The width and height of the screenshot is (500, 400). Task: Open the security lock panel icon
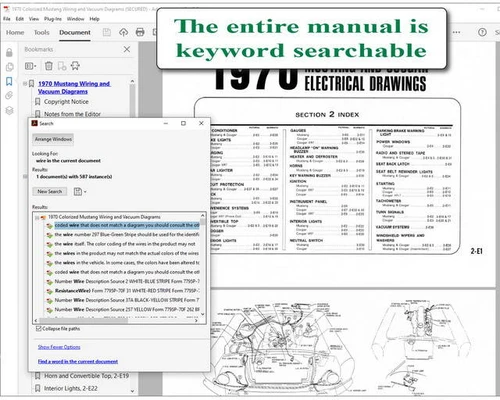coord(9,52)
